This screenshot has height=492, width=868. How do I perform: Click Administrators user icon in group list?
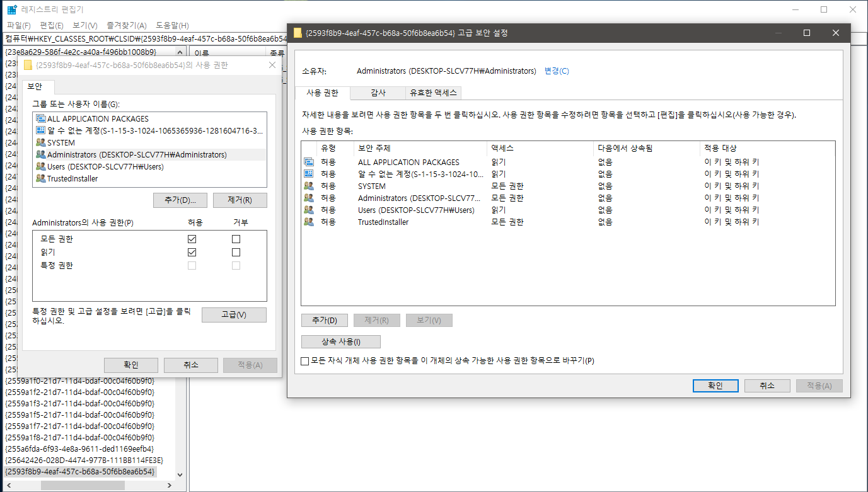click(41, 154)
